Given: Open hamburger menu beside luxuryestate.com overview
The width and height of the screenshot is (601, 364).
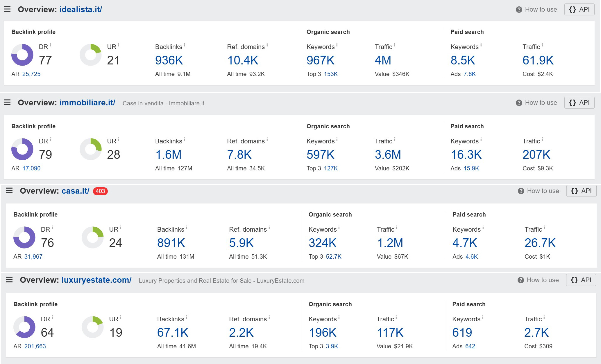Looking at the screenshot, I should 9,280.
